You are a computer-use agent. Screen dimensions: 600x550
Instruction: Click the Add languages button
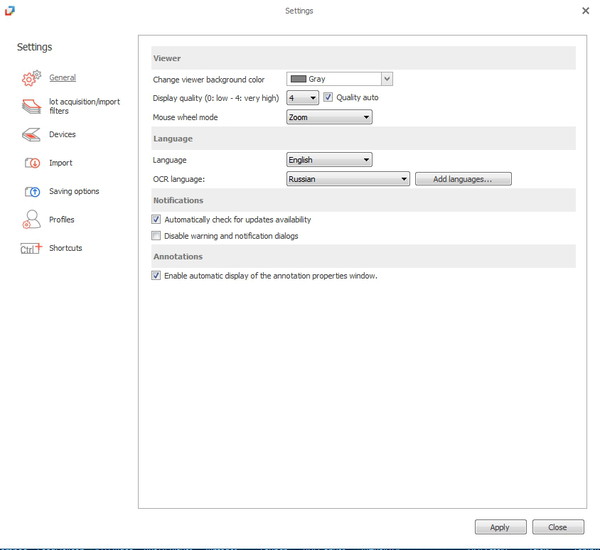tap(462, 179)
